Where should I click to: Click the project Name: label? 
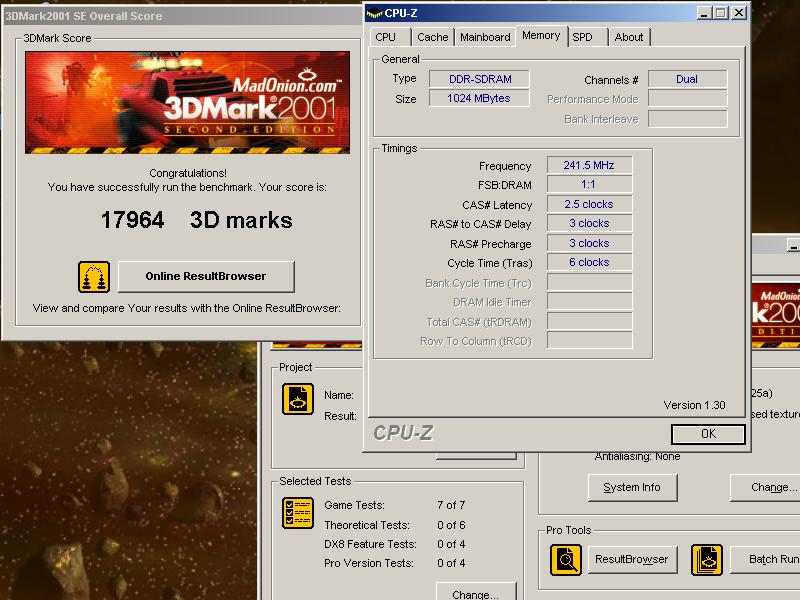pyautogui.click(x=339, y=395)
